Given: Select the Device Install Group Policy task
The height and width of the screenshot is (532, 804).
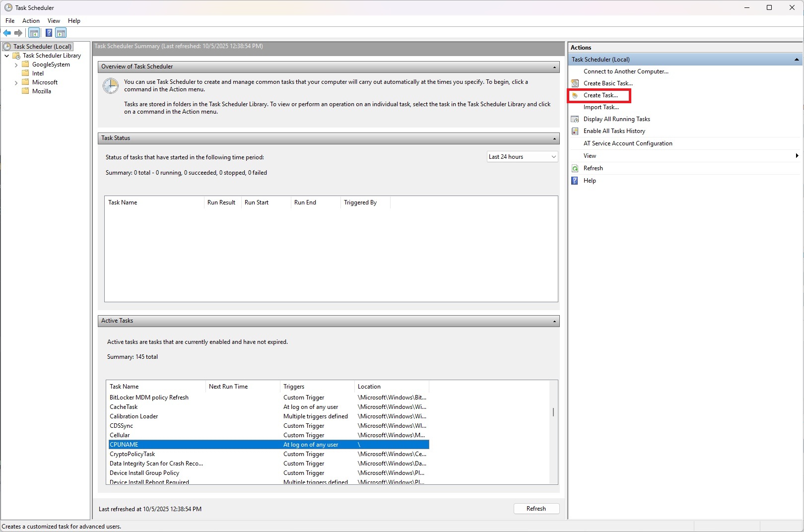Looking at the screenshot, I should click(268, 473).
